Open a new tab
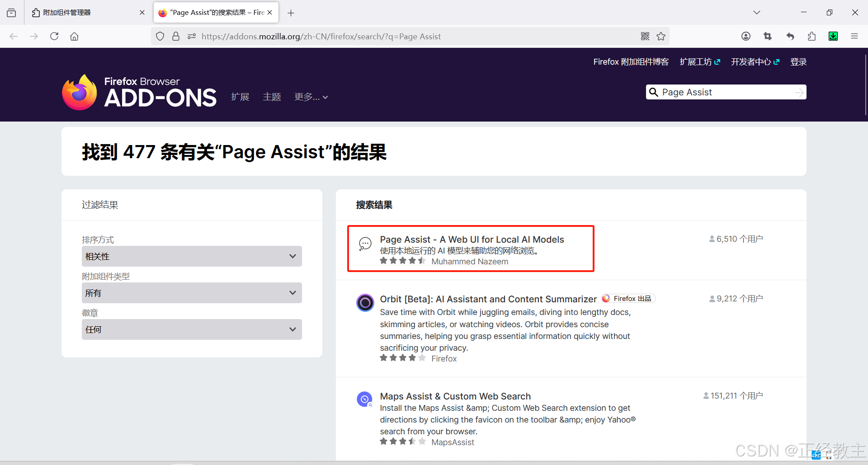This screenshot has width=868, height=465. [x=291, y=13]
